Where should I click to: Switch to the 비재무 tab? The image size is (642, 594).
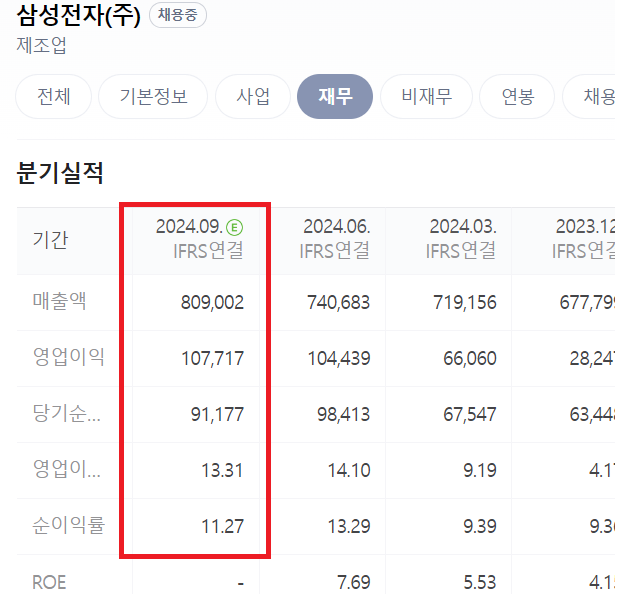click(427, 97)
